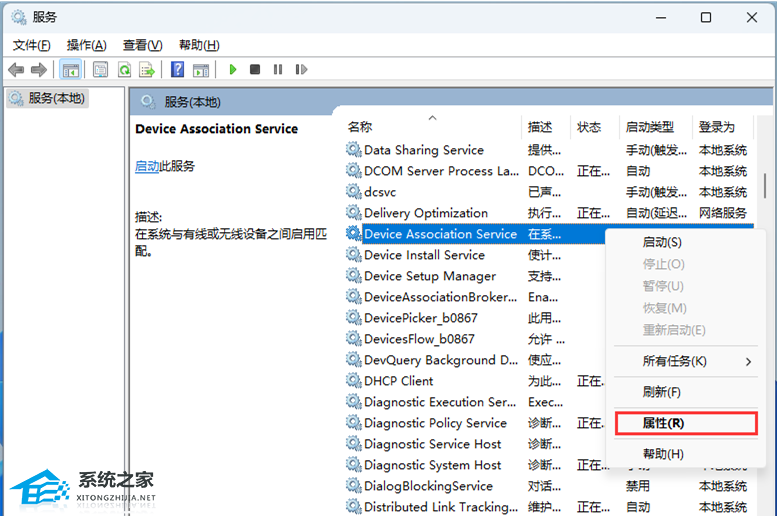Click the Forward arrow toolbar icon
Screen dimensions: 777x516
(x=38, y=69)
